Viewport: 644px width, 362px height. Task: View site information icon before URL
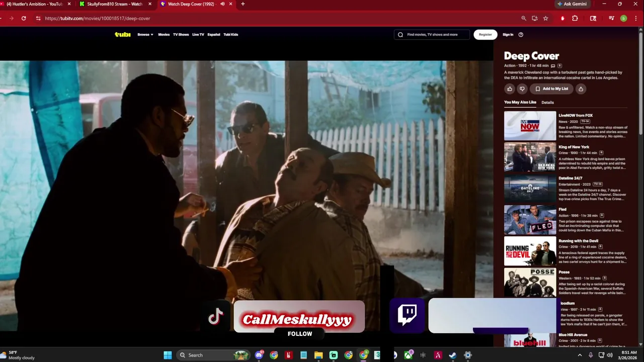38,18
